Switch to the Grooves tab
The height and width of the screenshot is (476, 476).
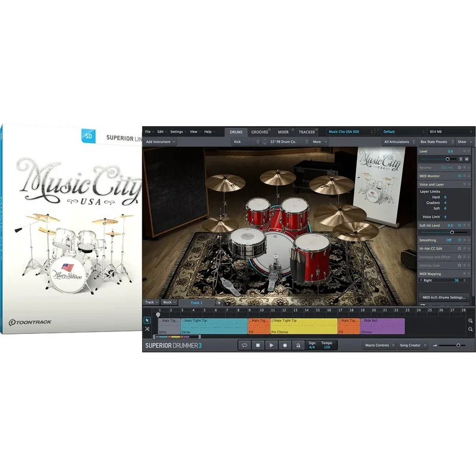(259, 132)
